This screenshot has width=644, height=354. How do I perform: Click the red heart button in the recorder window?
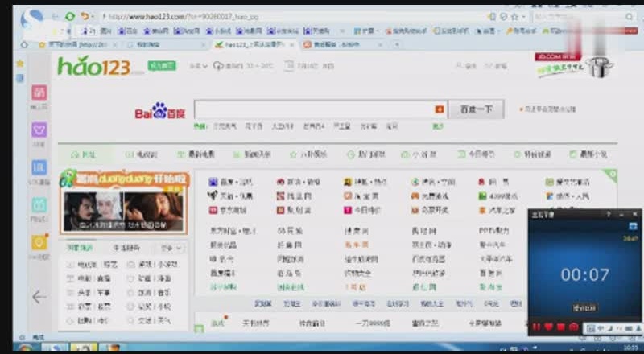coord(549,327)
